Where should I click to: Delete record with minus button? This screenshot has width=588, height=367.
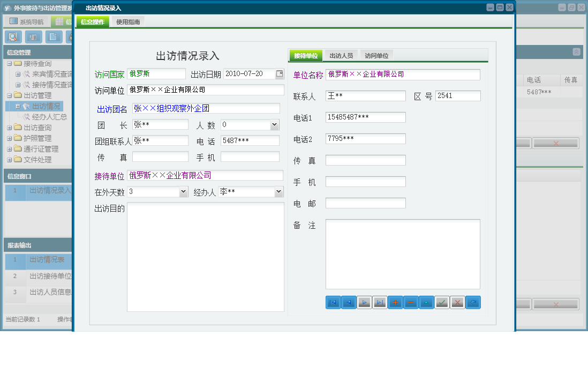(411, 303)
